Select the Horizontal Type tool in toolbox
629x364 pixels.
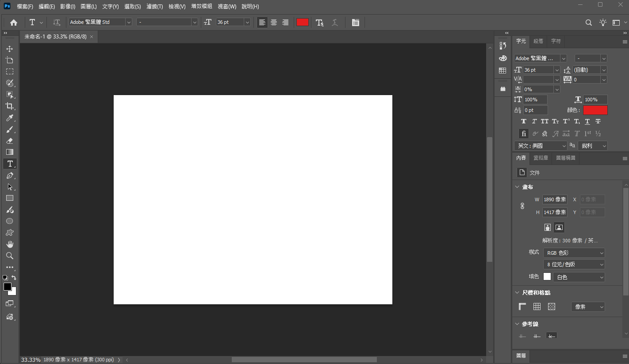click(10, 164)
